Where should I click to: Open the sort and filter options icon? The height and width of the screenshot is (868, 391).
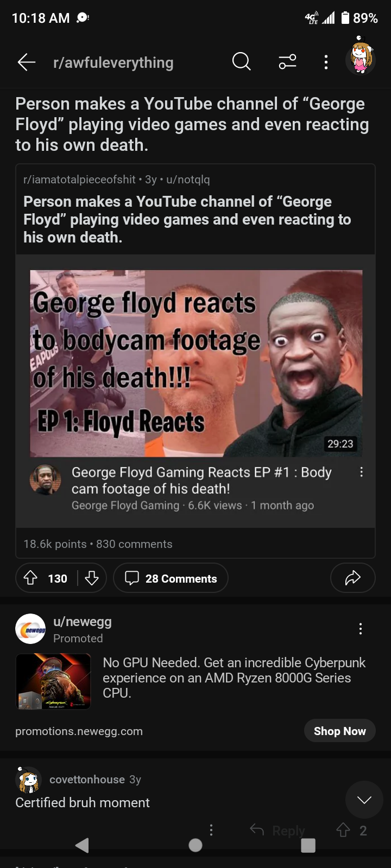pyautogui.click(x=287, y=62)
